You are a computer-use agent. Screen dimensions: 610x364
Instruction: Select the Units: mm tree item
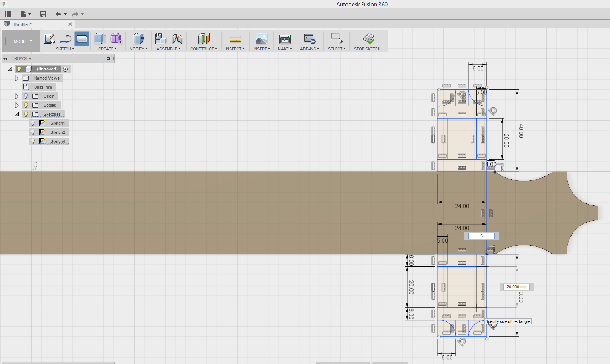(43, 87)
